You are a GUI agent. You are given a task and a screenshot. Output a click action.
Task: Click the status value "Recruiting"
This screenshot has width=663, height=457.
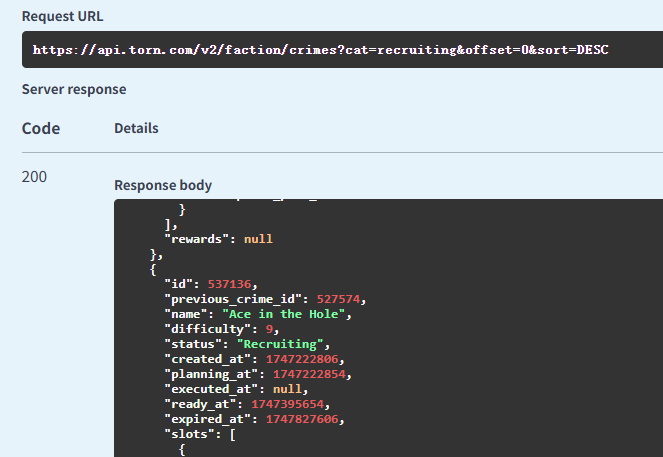tap(280, 344)
